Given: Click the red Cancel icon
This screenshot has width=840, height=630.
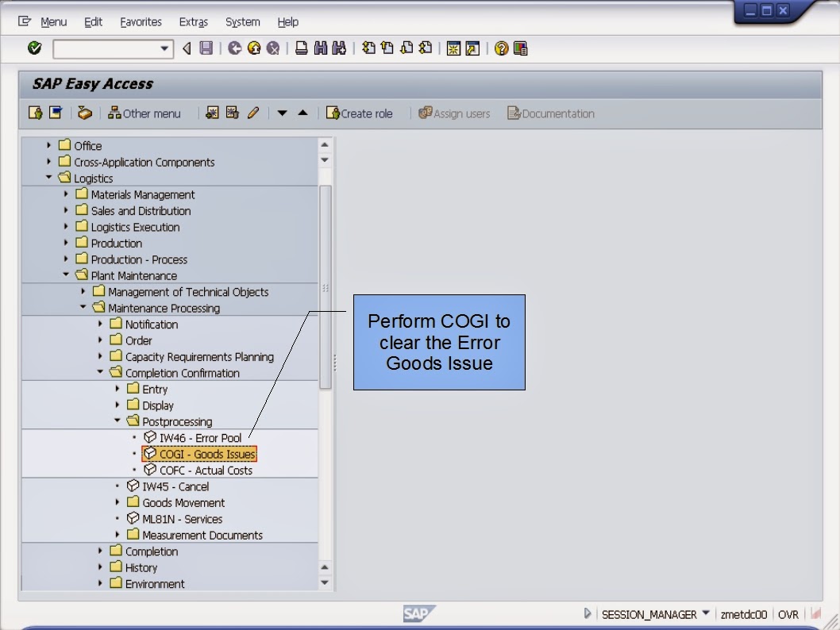Looking at the screenshot, I should (x=273, y=48).
